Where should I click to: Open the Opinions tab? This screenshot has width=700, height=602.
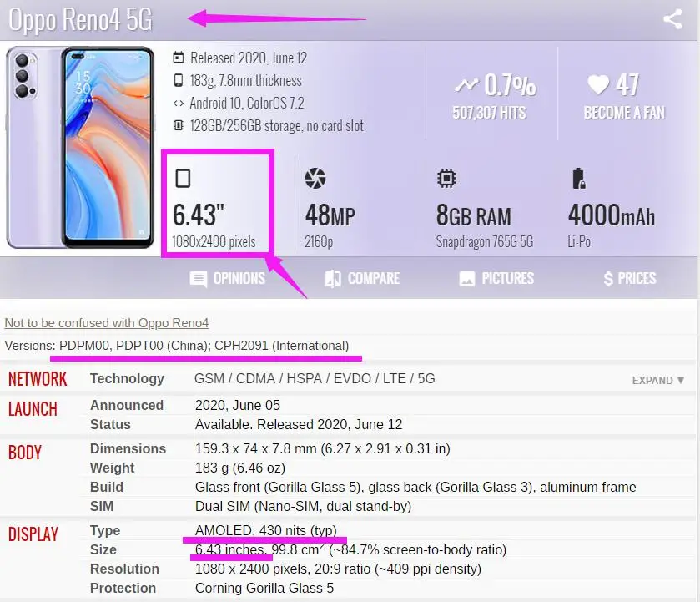tap(227, 278)
